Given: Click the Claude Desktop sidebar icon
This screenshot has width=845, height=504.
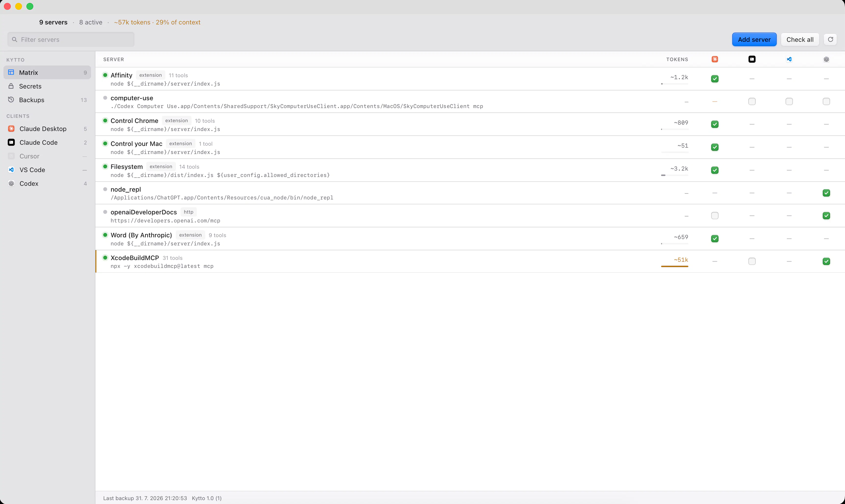Looking at the screenshot, I should pyautogui.click(x=11, y=128).
